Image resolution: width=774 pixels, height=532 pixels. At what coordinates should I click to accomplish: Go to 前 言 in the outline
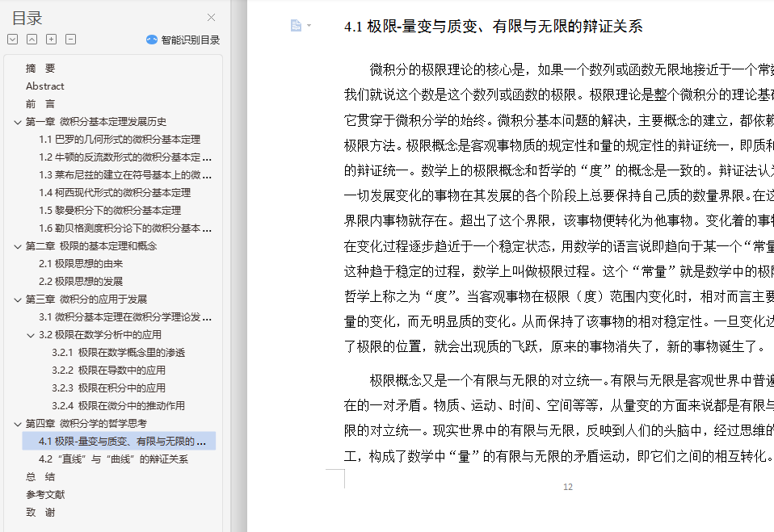click(40, 104)
